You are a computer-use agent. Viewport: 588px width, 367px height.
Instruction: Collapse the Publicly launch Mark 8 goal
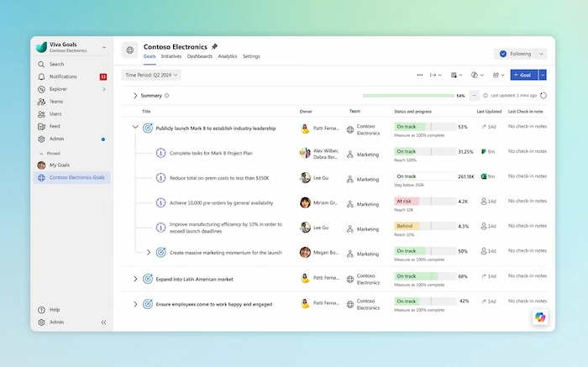click(135, 128)
